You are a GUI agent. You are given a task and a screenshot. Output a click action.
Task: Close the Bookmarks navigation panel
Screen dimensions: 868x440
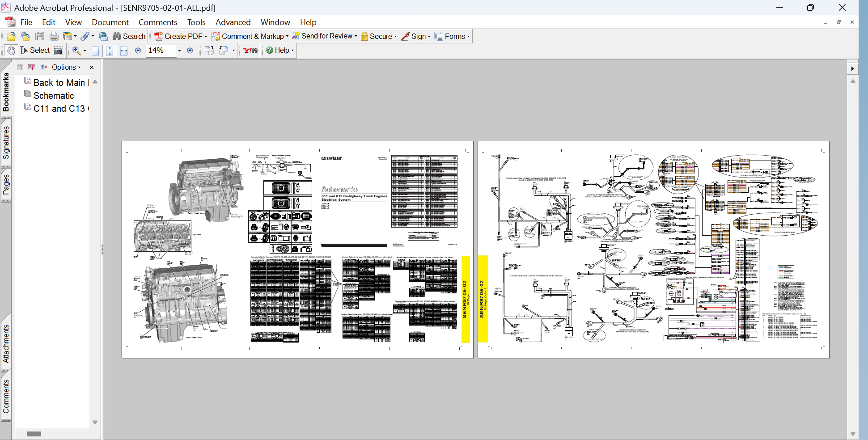[x=92, y=67]
